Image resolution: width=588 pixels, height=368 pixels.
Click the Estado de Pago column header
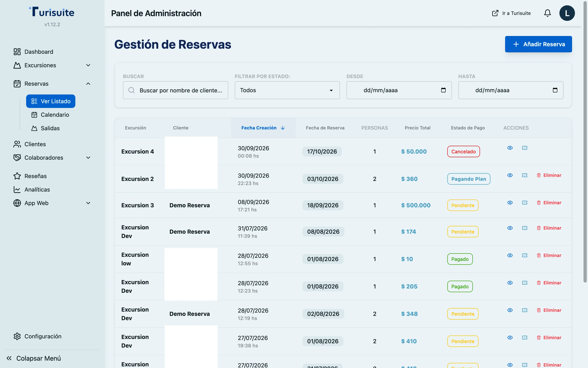[x=468, y=128]
